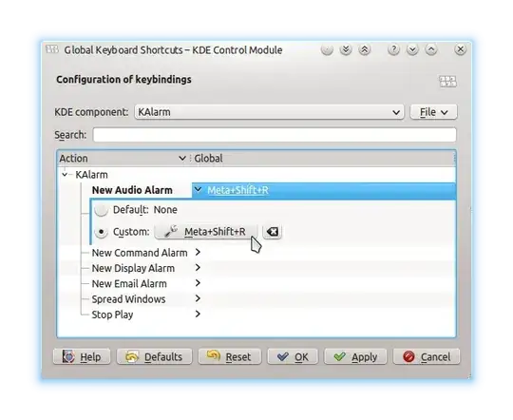The height and width of the screenshot is (420, 513).
Task: Clear the custom shortcut with the backspace icon
Action: coord(273,232)
